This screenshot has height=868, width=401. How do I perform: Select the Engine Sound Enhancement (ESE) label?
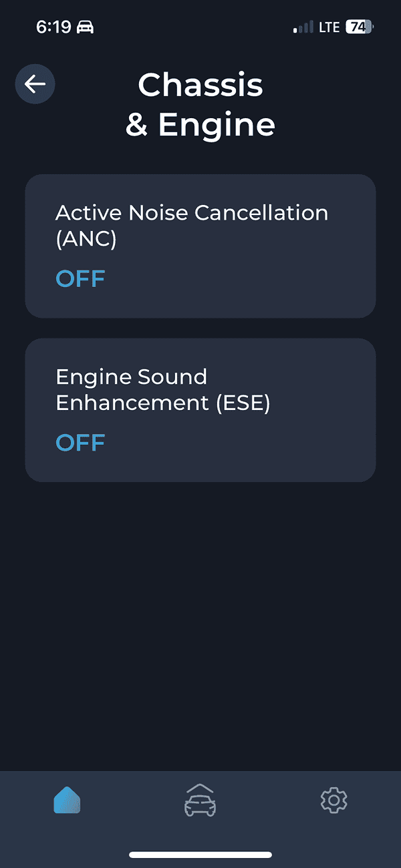(163, 390)
